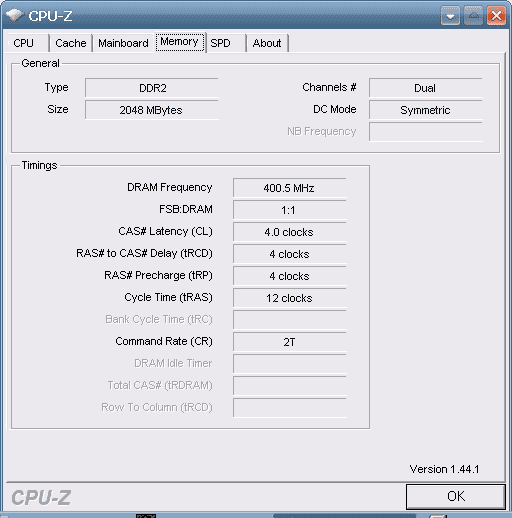The height and width of the screenshot is (518, 512).
Task: Click the OK button
Action: pos(456,496)
